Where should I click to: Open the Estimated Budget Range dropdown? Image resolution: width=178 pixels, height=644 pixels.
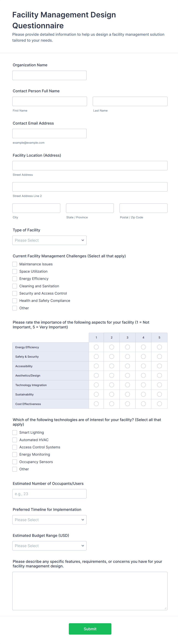(x=49, y=546)
